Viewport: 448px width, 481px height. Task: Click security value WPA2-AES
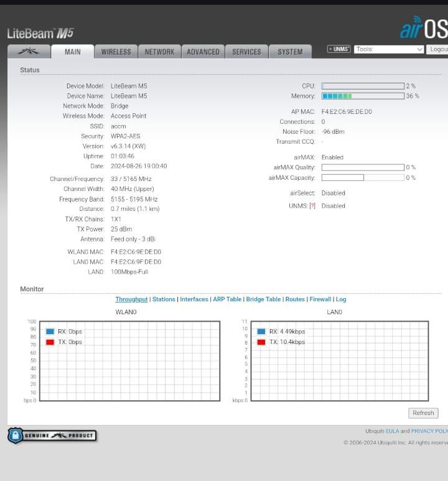[x=125, y=136]
